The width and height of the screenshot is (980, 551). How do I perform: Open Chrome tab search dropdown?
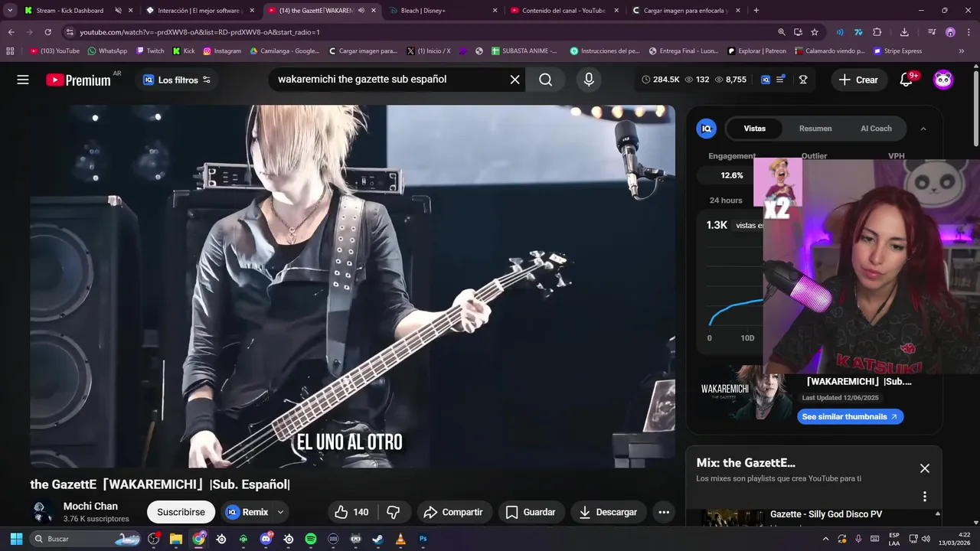pos(10,11)
